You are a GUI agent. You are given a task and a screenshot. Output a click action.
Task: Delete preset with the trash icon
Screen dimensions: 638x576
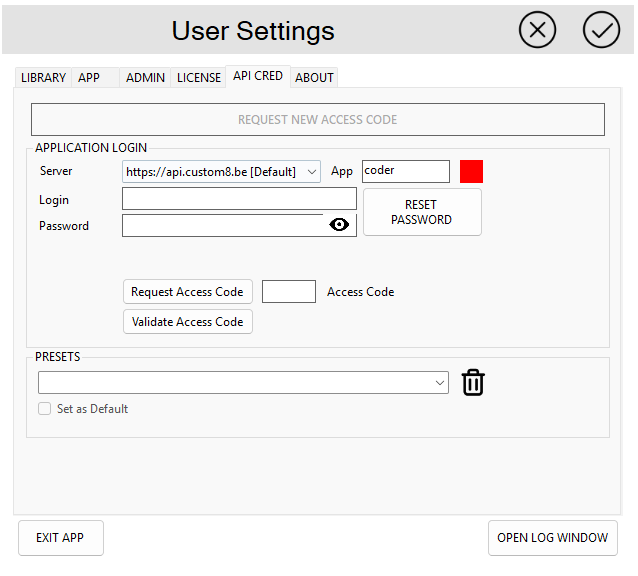(473, 382)
